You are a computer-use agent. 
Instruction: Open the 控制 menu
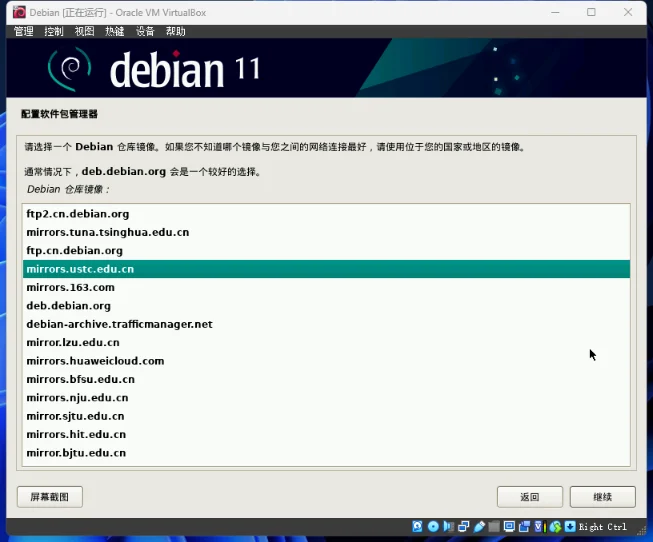pos(54,31)
